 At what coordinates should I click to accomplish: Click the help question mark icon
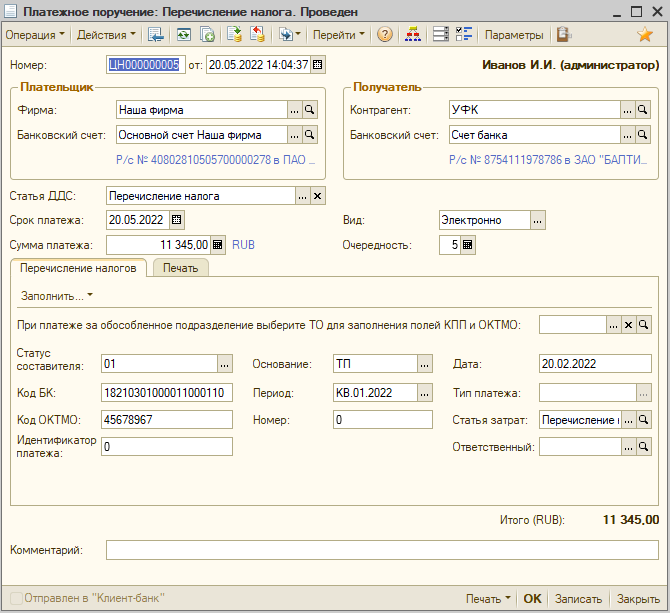[x=385, y=35]
